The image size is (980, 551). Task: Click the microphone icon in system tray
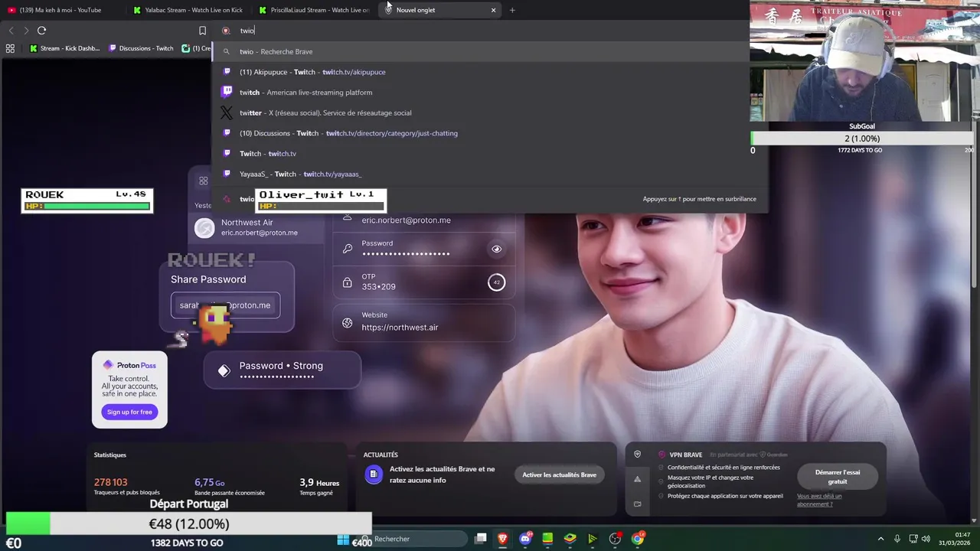(x=897, y=539)
